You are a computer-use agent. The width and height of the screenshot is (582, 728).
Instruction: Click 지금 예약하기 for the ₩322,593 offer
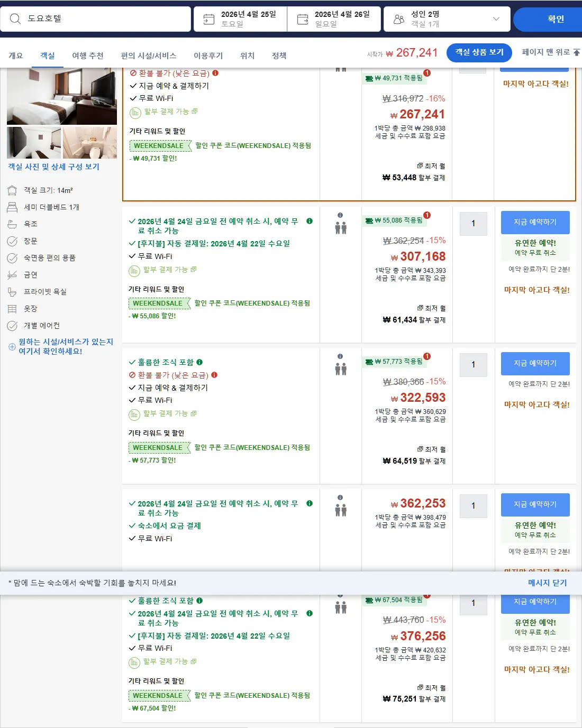pyautogui.click(x=535, y=363)
